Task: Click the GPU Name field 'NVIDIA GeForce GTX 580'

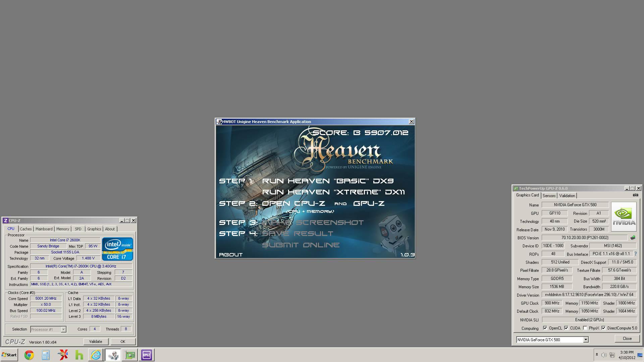Action: (x=575, y=205)
